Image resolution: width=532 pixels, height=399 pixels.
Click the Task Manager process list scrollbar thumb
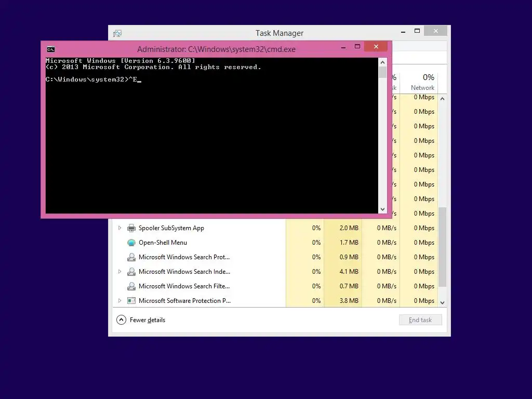coord(443,247)
